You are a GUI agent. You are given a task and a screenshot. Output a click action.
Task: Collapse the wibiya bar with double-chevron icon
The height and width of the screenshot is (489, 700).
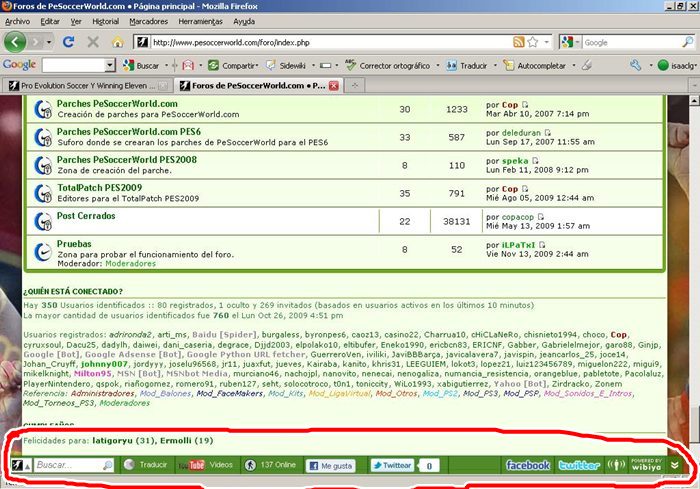675,465
